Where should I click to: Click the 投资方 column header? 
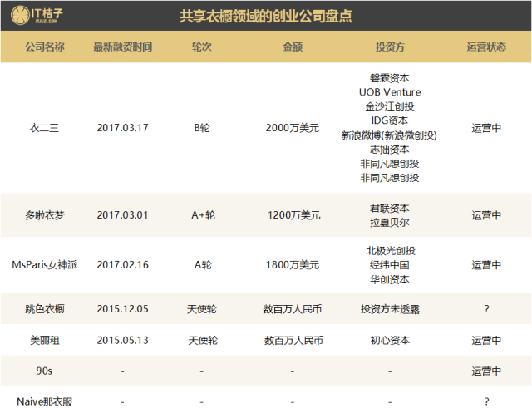tap(390, 47)
